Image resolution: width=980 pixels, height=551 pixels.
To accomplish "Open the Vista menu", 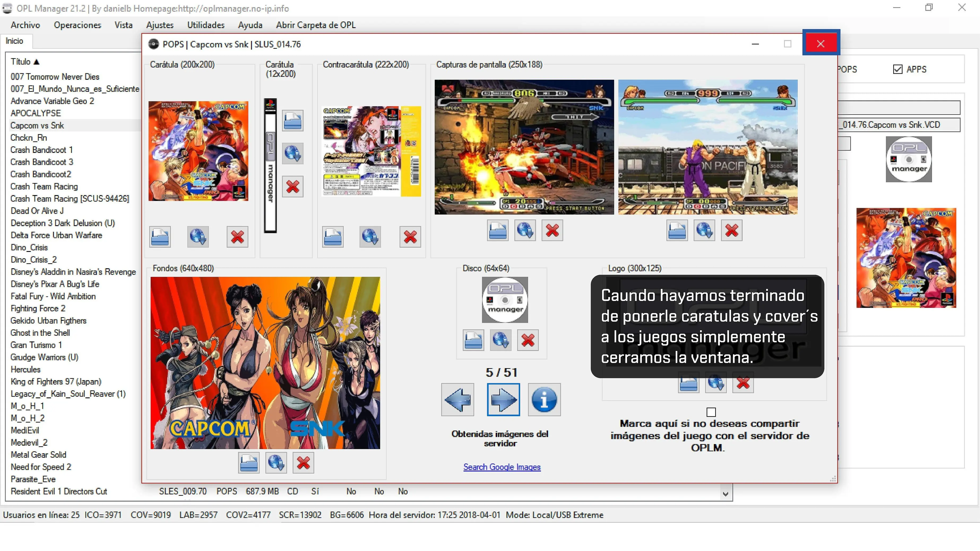I will coord(124,25).
